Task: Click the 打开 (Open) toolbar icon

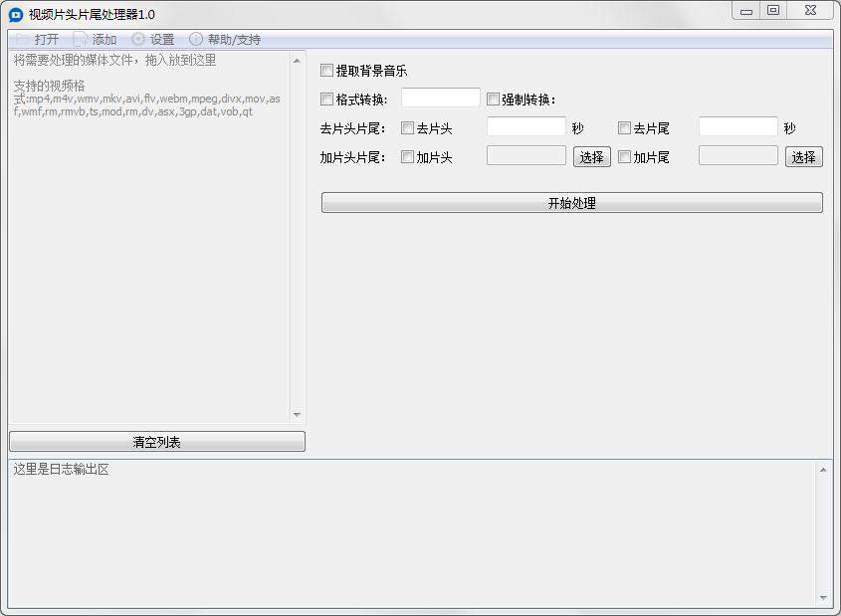Action: pyautogui.click(x=40, y=39)
